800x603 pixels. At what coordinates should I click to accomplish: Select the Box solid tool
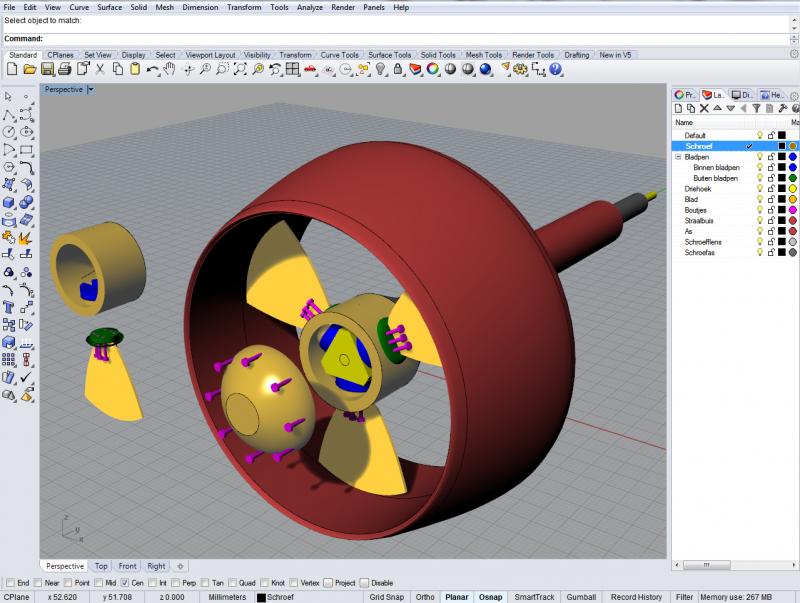(9, 203)
